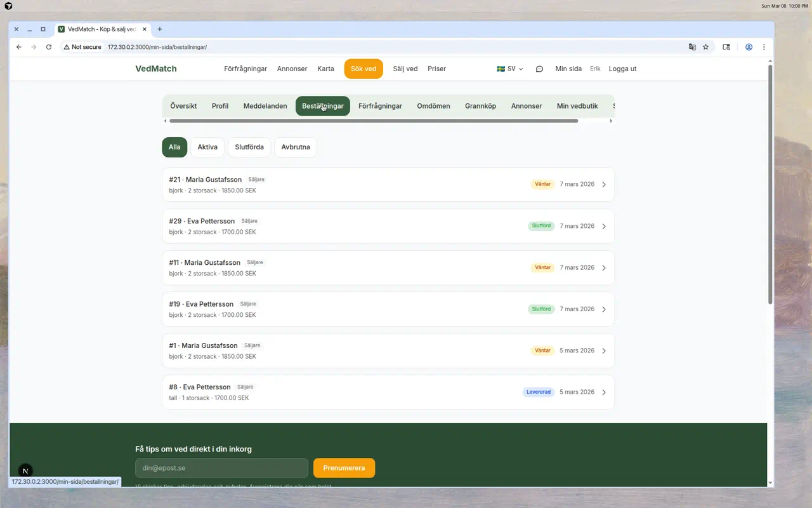The width and height of the screenshot is (812, 508).
Task: Open the Grannköp tab
Action: tap(480, 106)
